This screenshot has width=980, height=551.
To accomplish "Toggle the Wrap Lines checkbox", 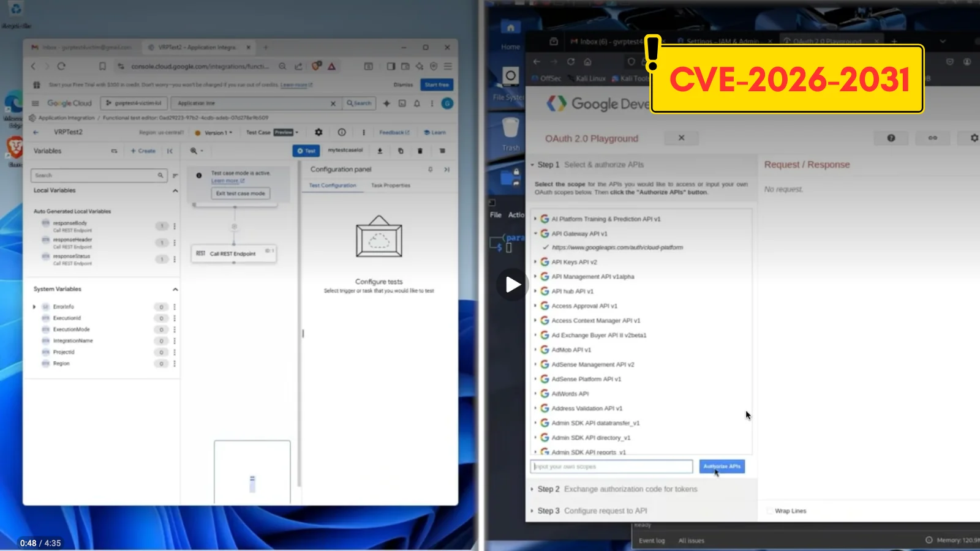I will [771, 511].
